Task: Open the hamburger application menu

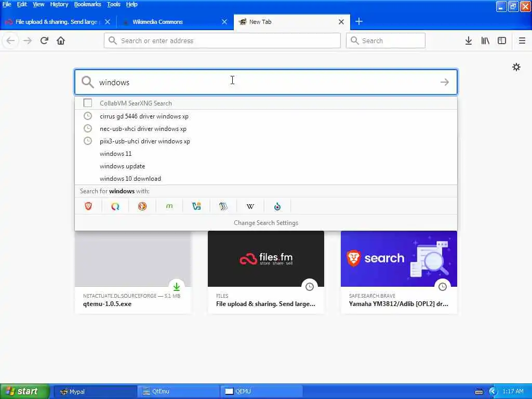Action: point(522,41)
